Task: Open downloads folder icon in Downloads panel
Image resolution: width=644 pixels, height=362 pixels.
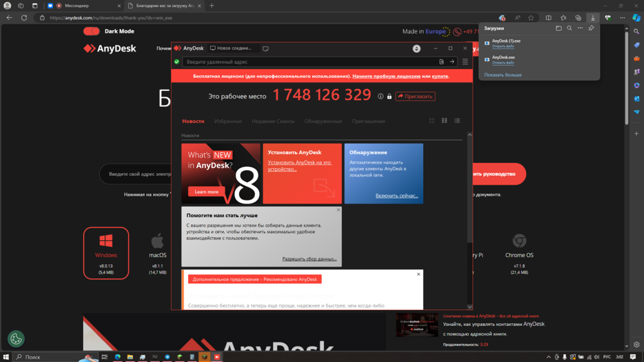Action: click(558, 28)
